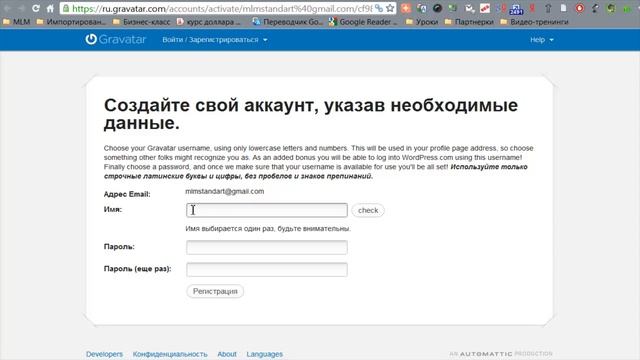Open the browser home page icon
The width and height of the screenshot is (640, 360).
50,8
